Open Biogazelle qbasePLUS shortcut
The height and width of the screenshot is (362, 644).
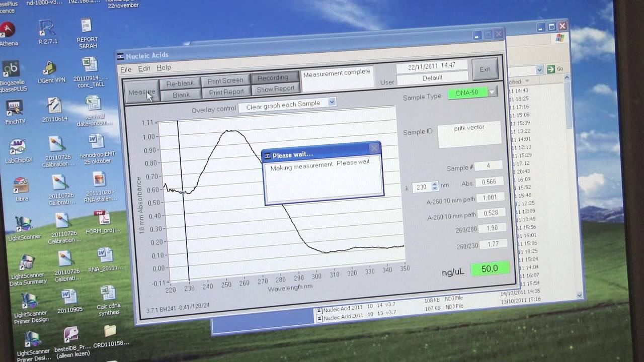(12, 76)
